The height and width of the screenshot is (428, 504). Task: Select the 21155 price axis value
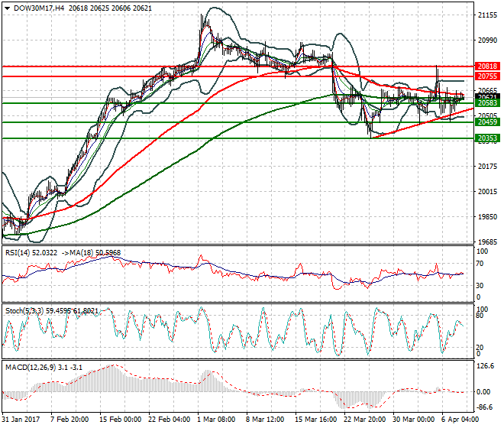pos(487,15)
